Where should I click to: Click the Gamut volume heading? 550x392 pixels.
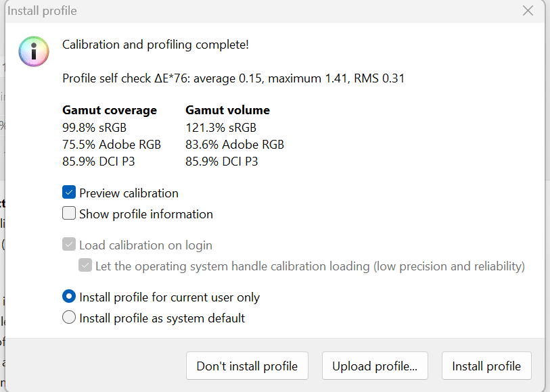click(227, 110)
